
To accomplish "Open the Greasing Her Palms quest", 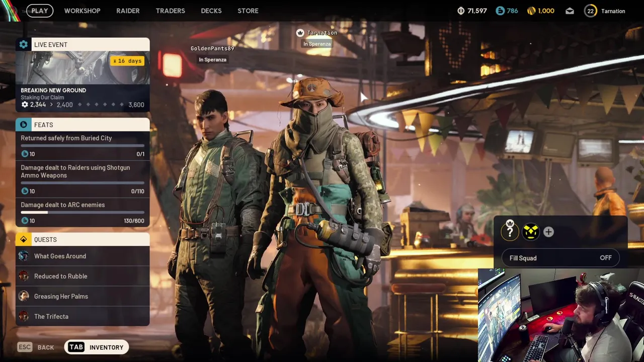I will point(83,296).
